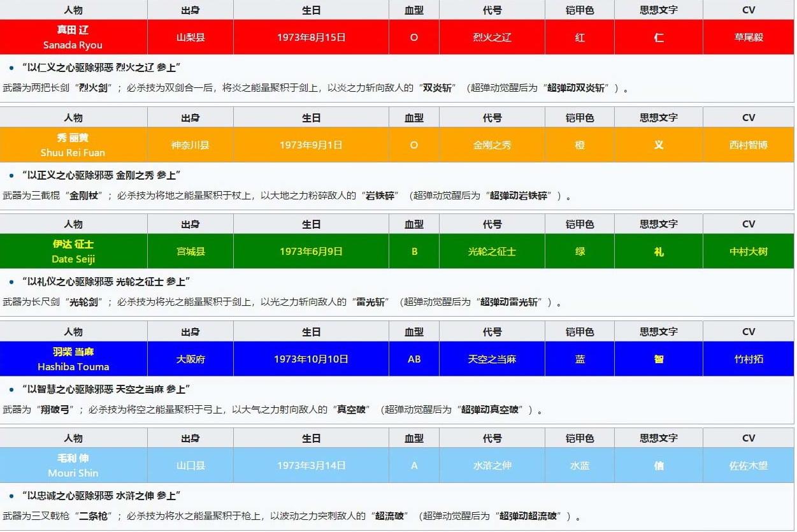The image size is (797, 532).
Task: Select the armor color cell 橙
Action: [x=580, y=145]
